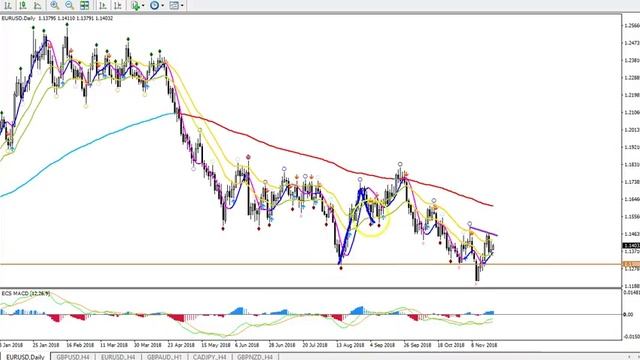Click the EURUSD,Daily chart header text
This screenshot has height=360, width=640.
tap(57, 18)
